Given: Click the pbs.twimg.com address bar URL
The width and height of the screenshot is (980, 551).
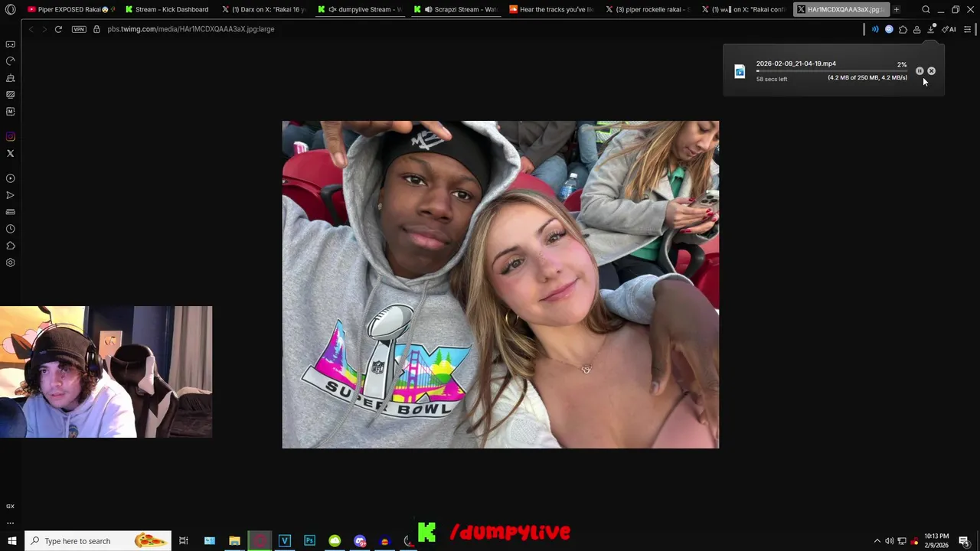Looking at the screenshot, I should click(191, 29).
